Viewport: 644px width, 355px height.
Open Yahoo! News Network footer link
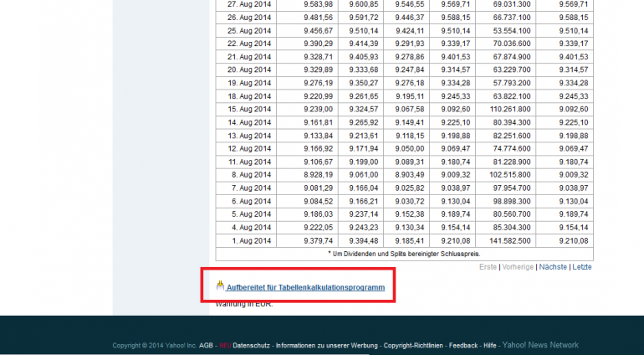pos(540,345)
